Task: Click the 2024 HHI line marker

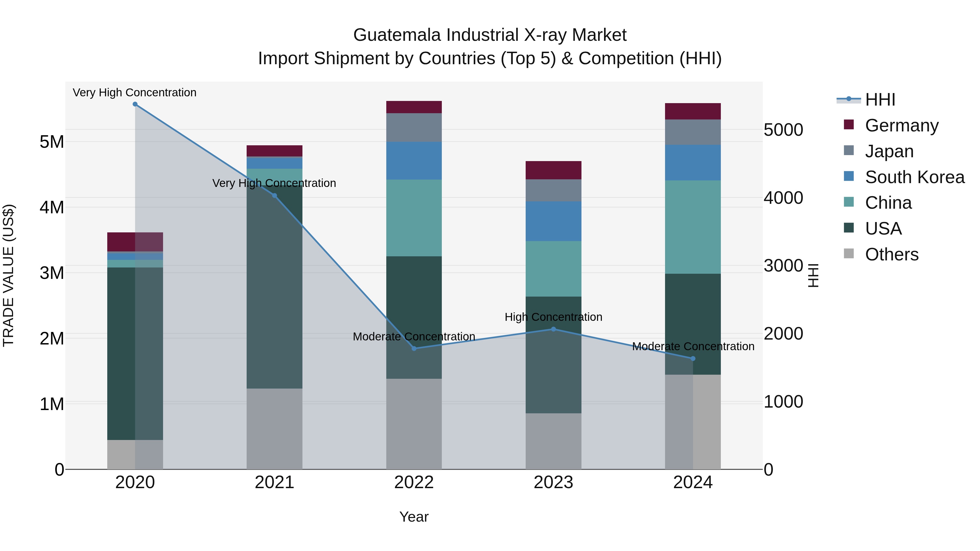Action: (693, 359)
